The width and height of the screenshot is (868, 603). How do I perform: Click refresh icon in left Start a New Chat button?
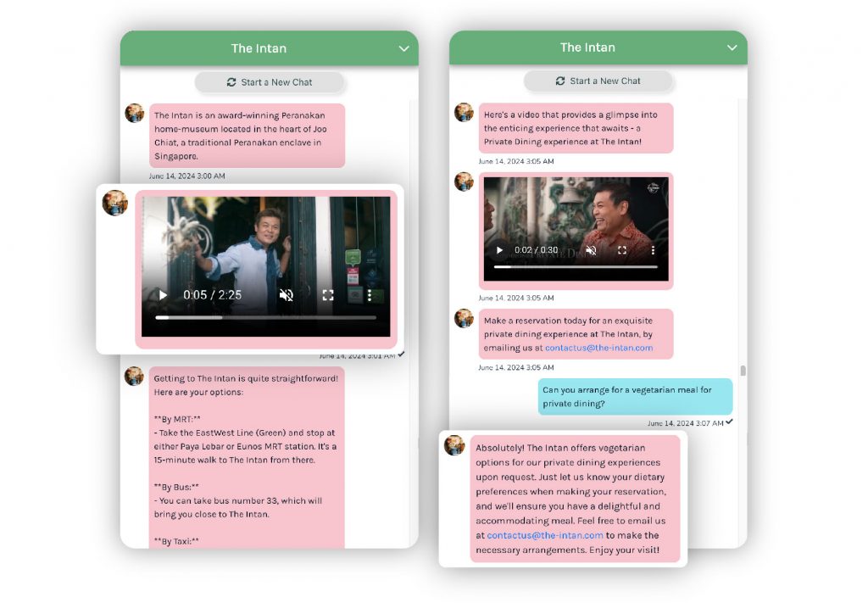[231, 82]
